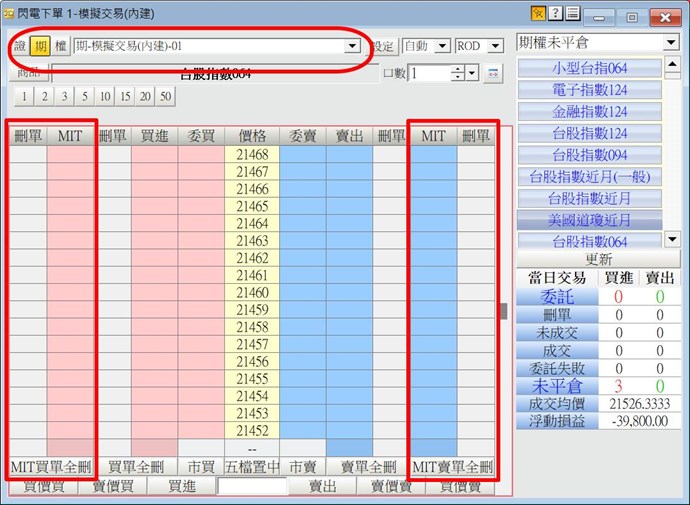This screenshot has width=690, height=505.
Task: Select the 期 futures toggle button
Action: [40, 47]
